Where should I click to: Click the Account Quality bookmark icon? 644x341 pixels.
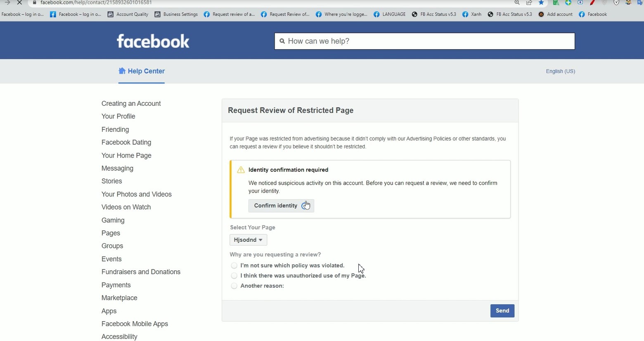[x=110, y=14]
